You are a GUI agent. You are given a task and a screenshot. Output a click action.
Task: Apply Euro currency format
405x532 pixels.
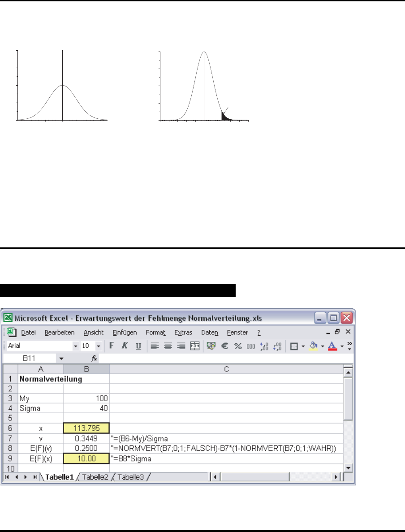point(225,346)
